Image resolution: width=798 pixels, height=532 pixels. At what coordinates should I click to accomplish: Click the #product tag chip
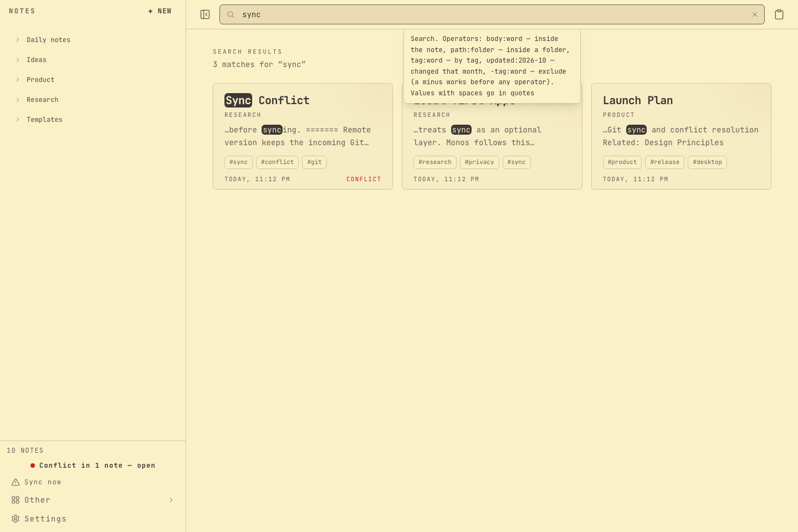point(622,162)
